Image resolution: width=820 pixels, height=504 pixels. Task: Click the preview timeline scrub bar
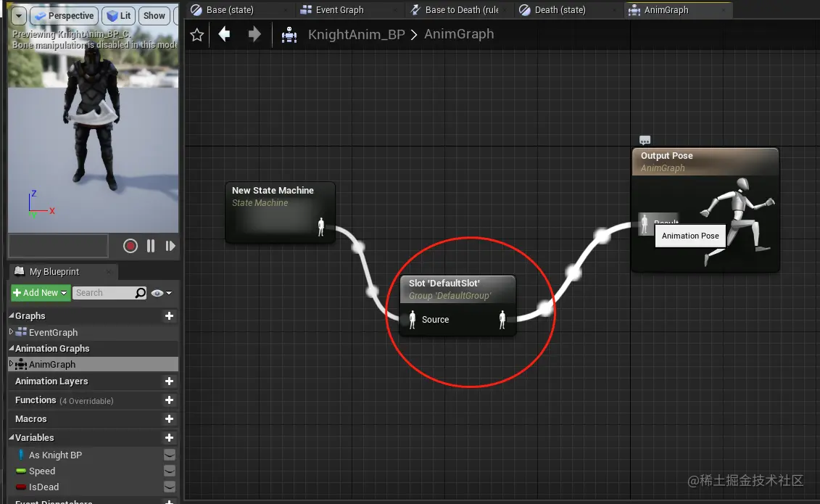pos(59,246)
